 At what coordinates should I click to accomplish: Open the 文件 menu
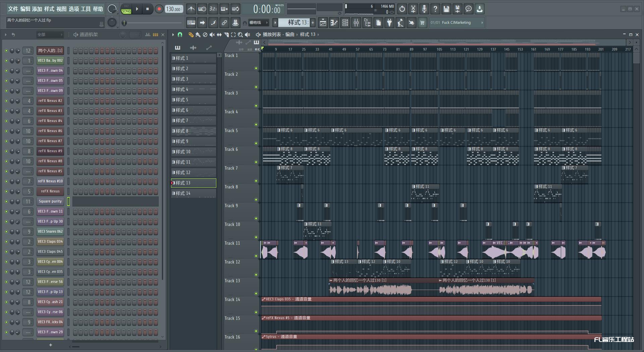[13, 9]
